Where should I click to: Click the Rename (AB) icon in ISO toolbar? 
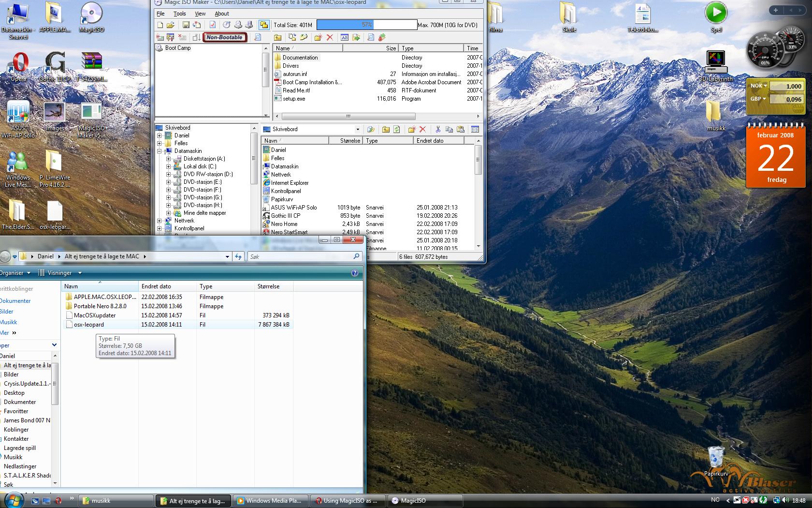(x=345, y=37)
